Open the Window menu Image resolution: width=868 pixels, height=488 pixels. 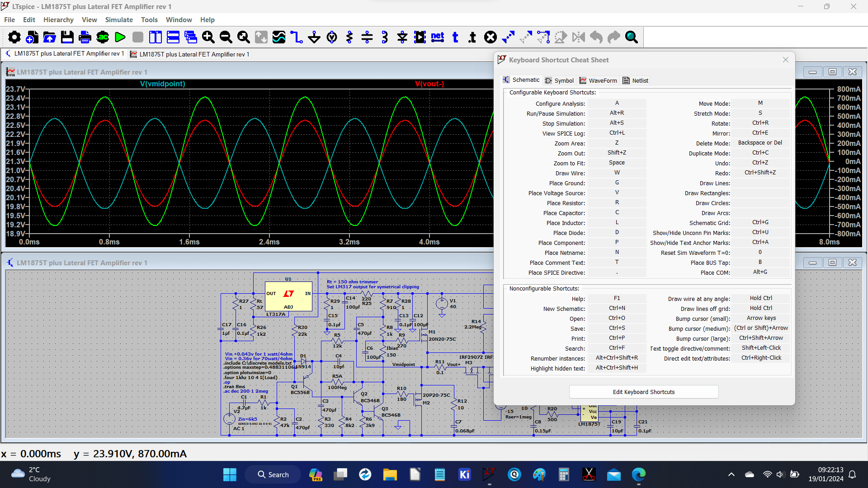click(179, 20)
